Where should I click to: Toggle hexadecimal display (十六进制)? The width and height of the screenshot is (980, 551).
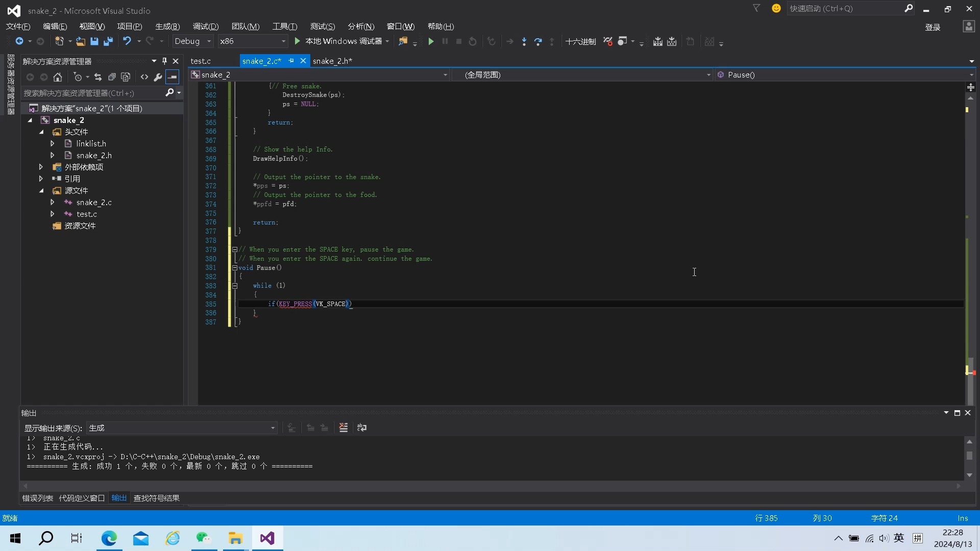tap(580, 41)
